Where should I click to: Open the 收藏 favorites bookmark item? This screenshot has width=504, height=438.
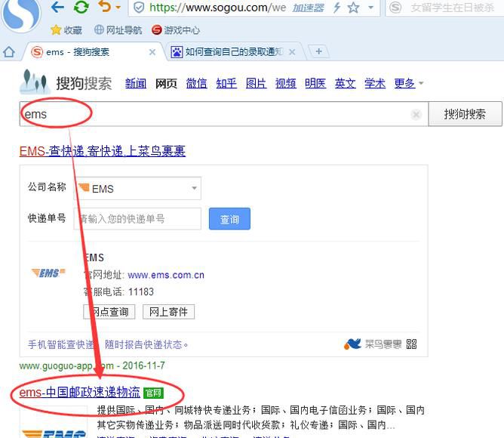tap(66, 30)
